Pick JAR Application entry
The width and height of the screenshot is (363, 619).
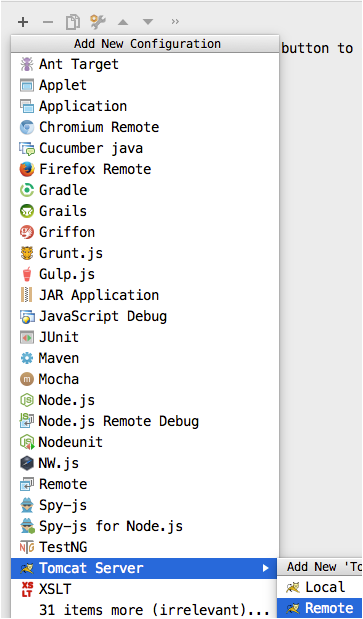[145, 295]
